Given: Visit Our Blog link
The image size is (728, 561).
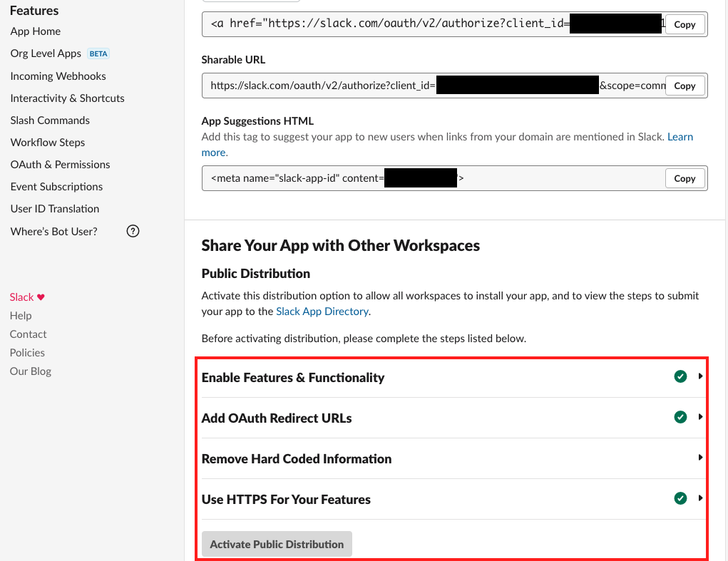Looking at the screenshot, I should click(x=30, y=371).
